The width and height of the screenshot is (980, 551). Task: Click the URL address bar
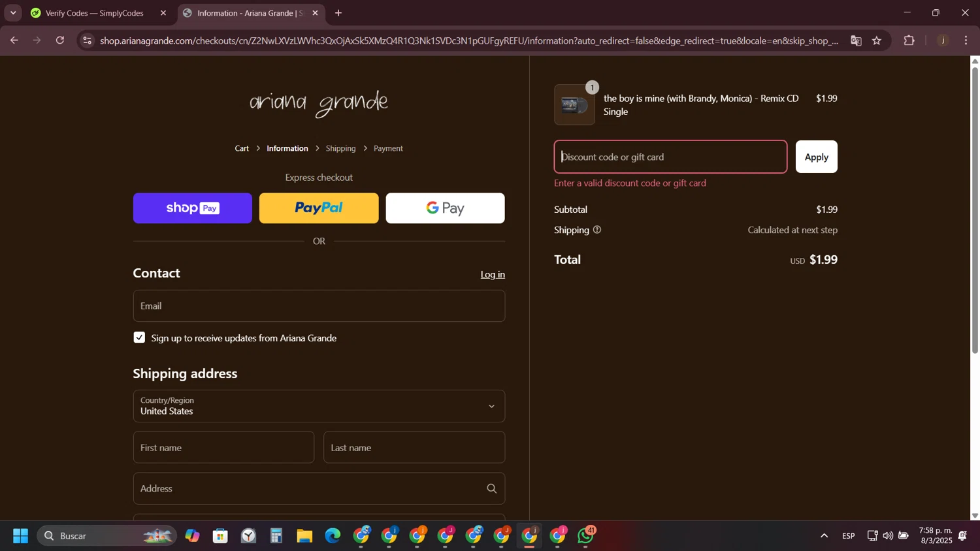click(469, 40)
